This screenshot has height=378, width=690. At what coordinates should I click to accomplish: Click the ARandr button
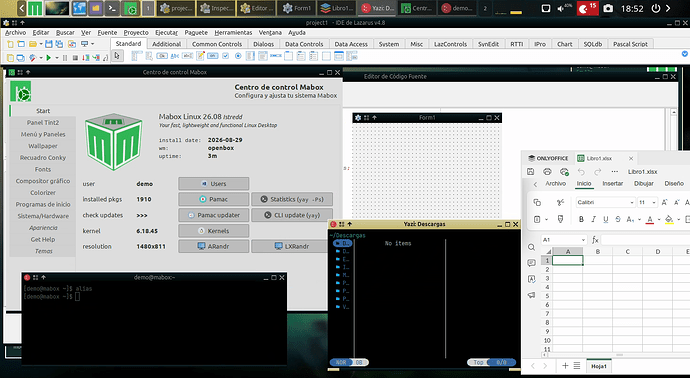pos(213,246)
